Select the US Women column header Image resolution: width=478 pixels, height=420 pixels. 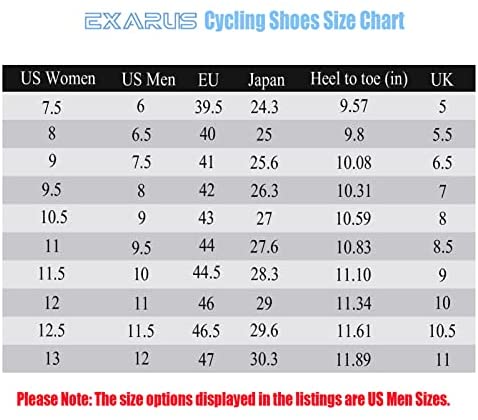click(x=58, y=79)
